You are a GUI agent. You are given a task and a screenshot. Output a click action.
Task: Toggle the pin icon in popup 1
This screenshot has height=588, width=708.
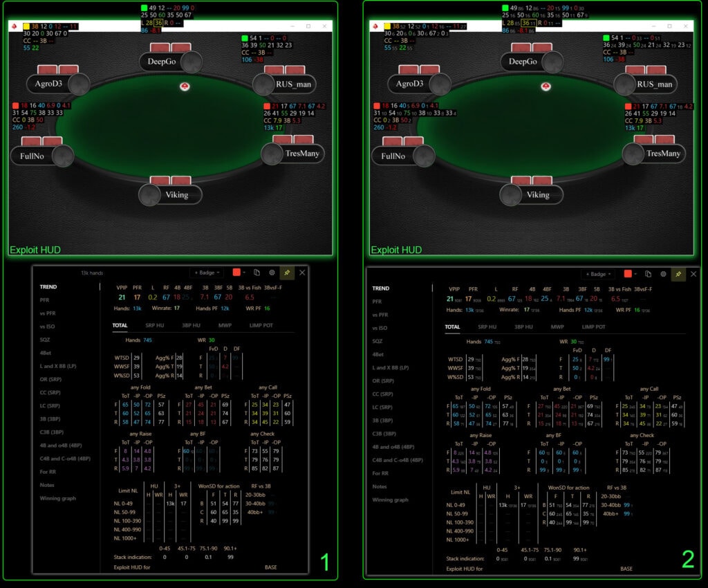287,273
